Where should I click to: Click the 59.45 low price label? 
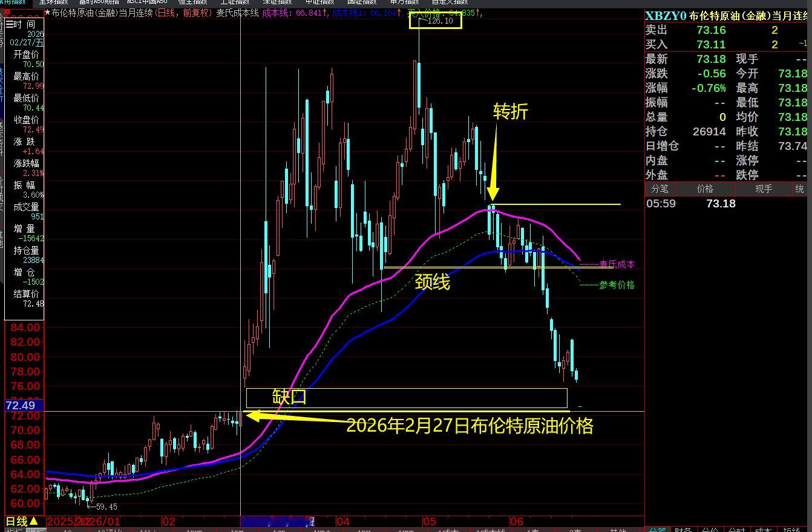point(106,507)
